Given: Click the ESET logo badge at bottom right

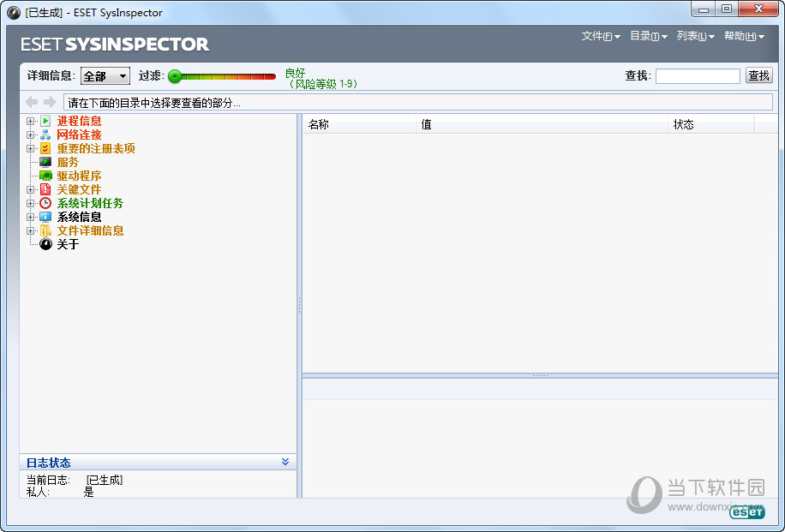Looking at the screenshot, I should 747,512.
